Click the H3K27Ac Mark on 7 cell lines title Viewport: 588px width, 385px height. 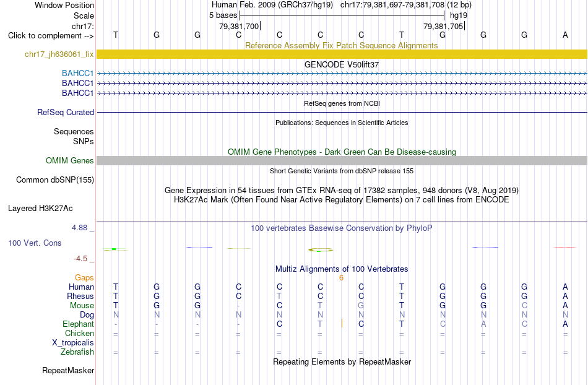pyautogui.click(x=341, y=199)
